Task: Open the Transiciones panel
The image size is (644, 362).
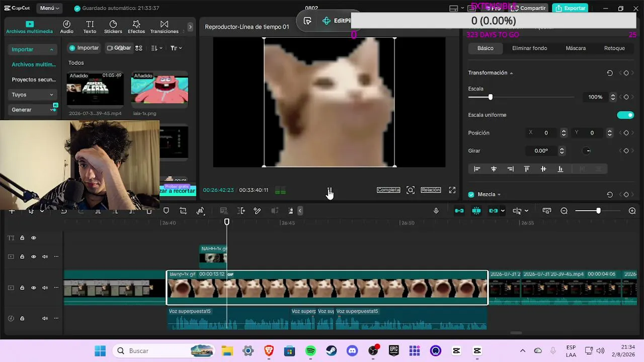Action: click(x=164, y=27)
